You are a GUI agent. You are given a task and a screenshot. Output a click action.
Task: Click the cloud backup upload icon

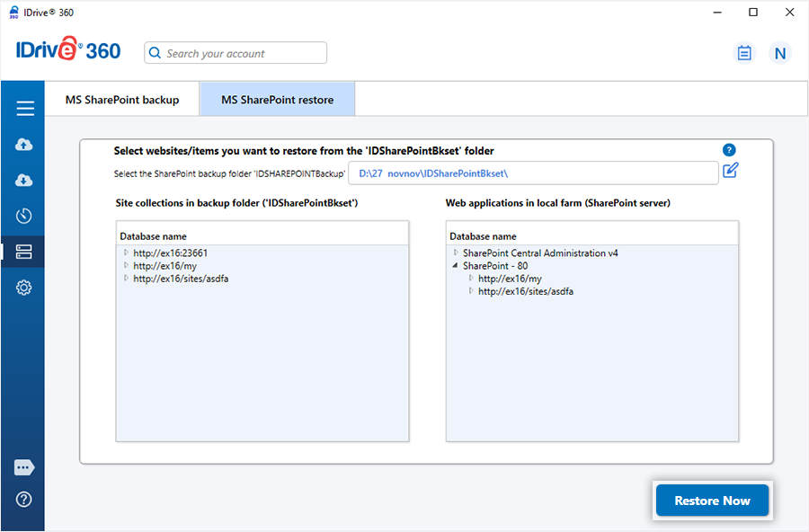click(x=24, y=145)
